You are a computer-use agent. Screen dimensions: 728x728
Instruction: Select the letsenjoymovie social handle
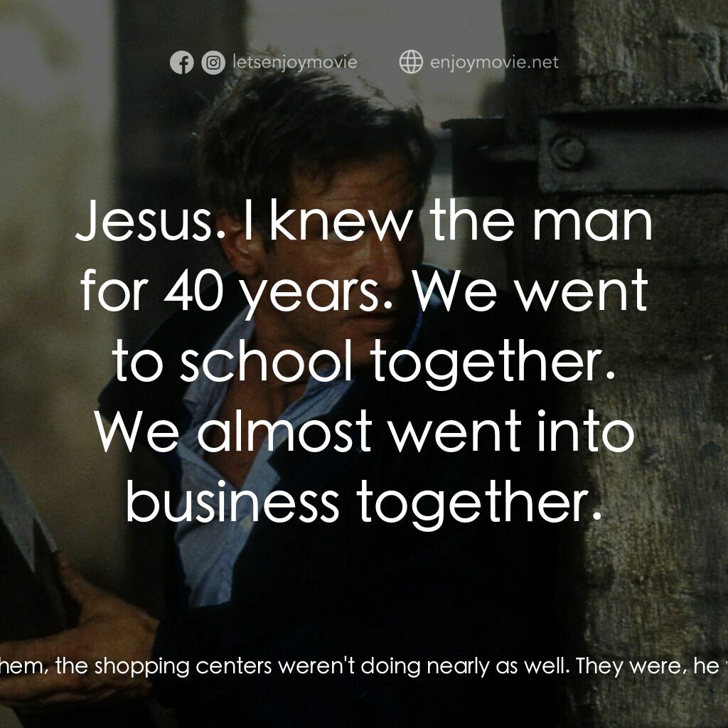(x=295, y=63)
